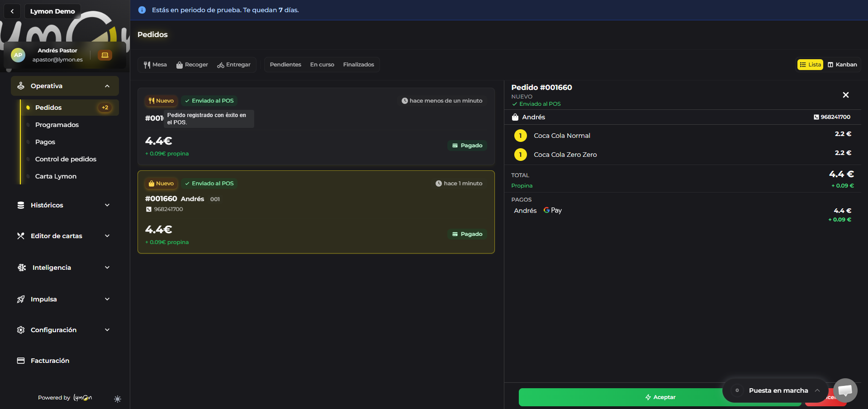868x409 pixels.
Task: Open Facturación in the sidebar
Action: pos(50,361)
